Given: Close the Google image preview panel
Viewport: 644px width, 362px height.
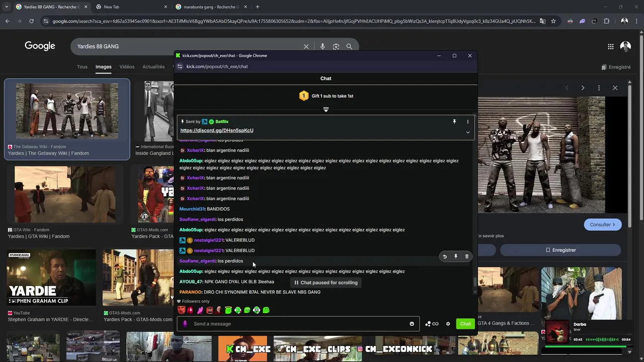Looking at the screenshot, I should pos(615,88).
